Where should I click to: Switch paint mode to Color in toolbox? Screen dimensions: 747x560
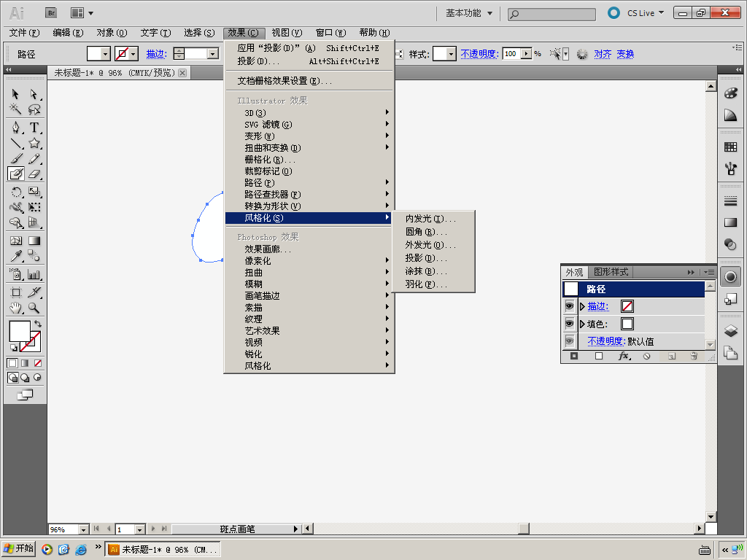click(x=12, y=363)
